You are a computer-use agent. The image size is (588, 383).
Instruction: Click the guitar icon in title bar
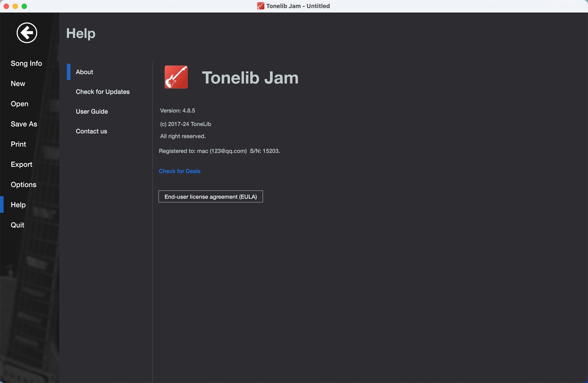(x=261, y=6)
